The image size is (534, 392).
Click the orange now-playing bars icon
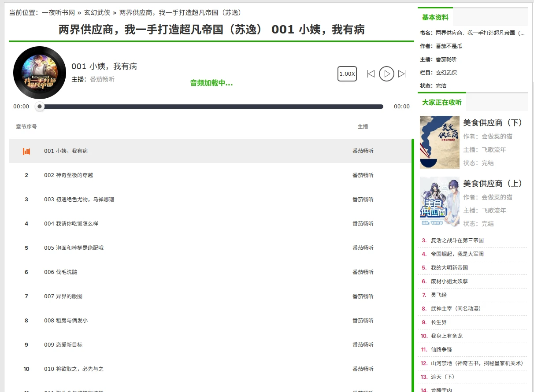(26, 151)
